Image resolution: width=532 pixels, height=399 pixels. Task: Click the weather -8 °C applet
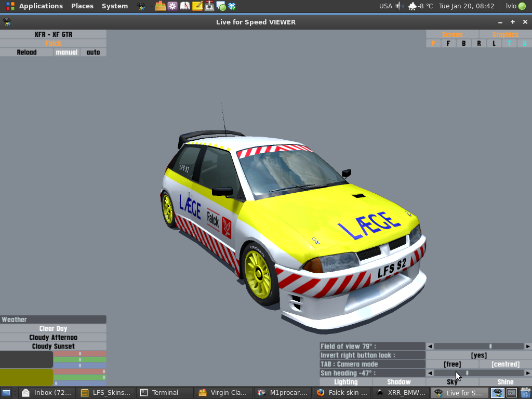[420, 6]
